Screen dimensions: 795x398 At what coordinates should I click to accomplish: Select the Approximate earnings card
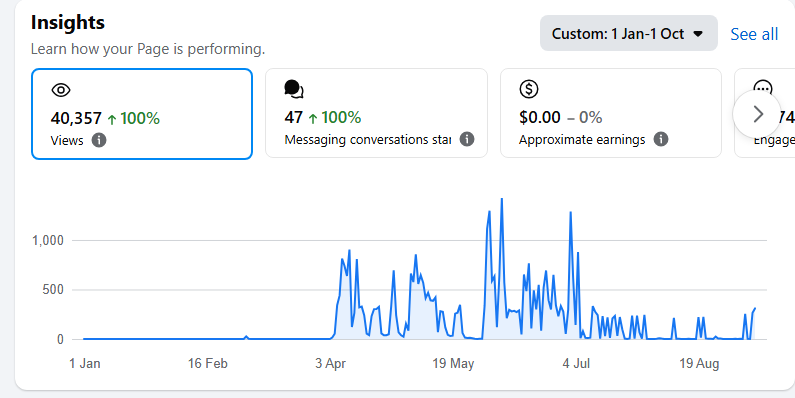point(611,113)
